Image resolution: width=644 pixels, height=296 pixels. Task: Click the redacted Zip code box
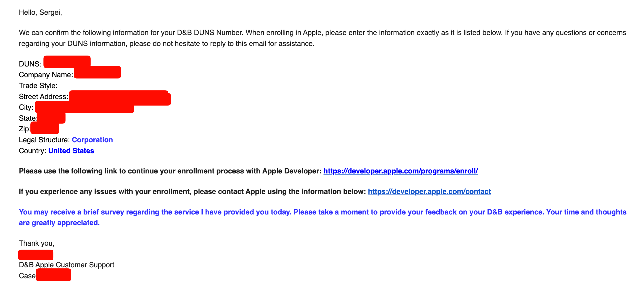pos(45,129)
